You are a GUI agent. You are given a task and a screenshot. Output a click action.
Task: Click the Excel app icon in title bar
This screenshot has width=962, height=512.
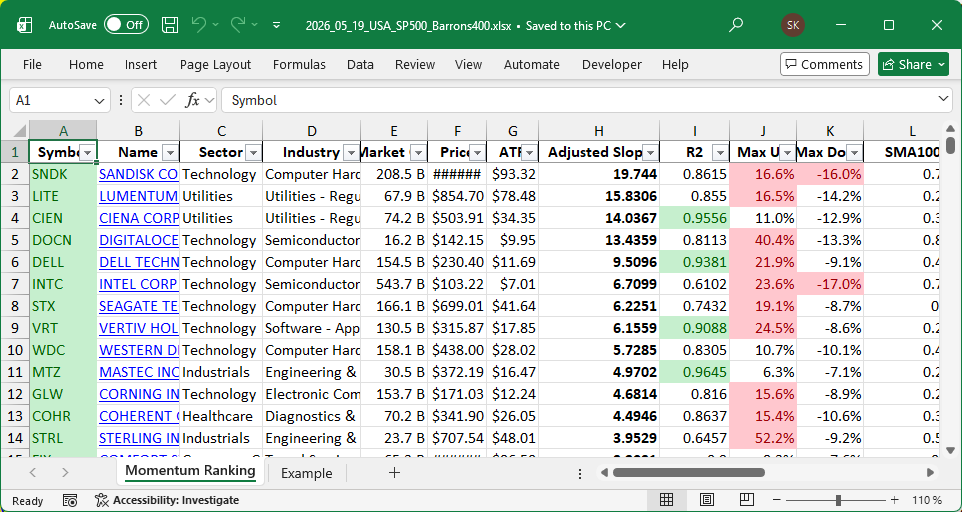pos(25,25)
